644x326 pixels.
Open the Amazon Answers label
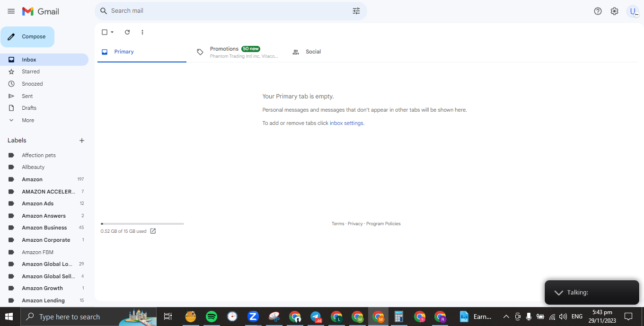pyautogui.click(x=44, y=216)
